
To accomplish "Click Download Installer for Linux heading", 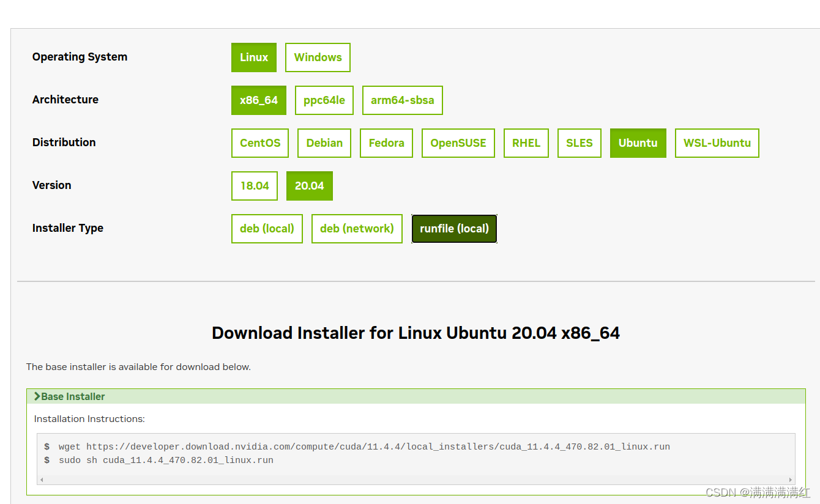I will tap(416, 333).
